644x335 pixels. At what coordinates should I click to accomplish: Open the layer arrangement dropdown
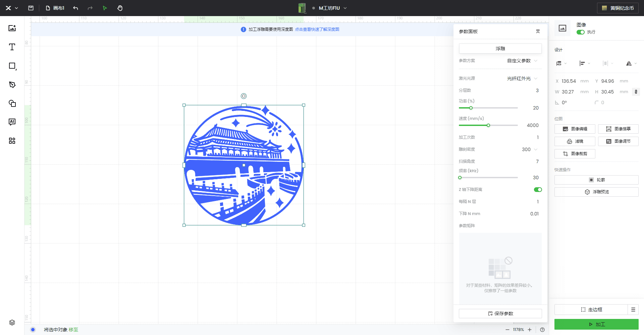[561, 63]
